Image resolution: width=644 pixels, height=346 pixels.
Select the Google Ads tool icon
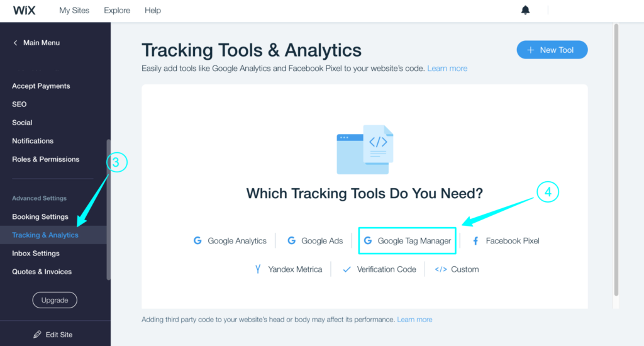click(x=291, y=241)
